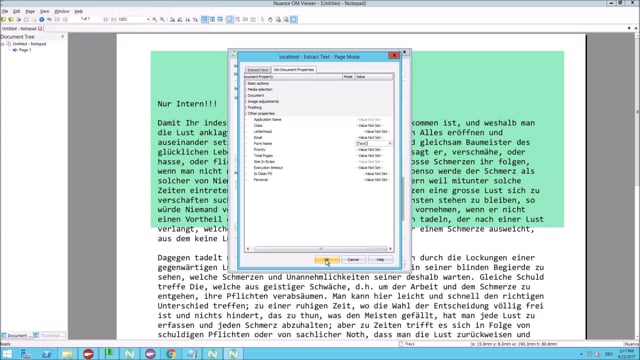This screenshot has width=640, height=360.
Task: Close the Untitled - Notepad document tab icon
Action: click(x=40, y=29)
